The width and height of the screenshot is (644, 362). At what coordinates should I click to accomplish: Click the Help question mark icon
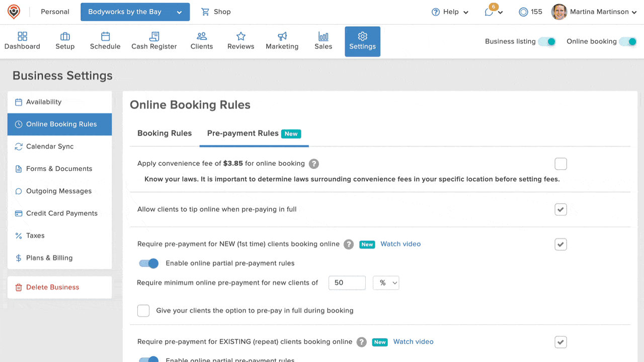click(436, 12)
